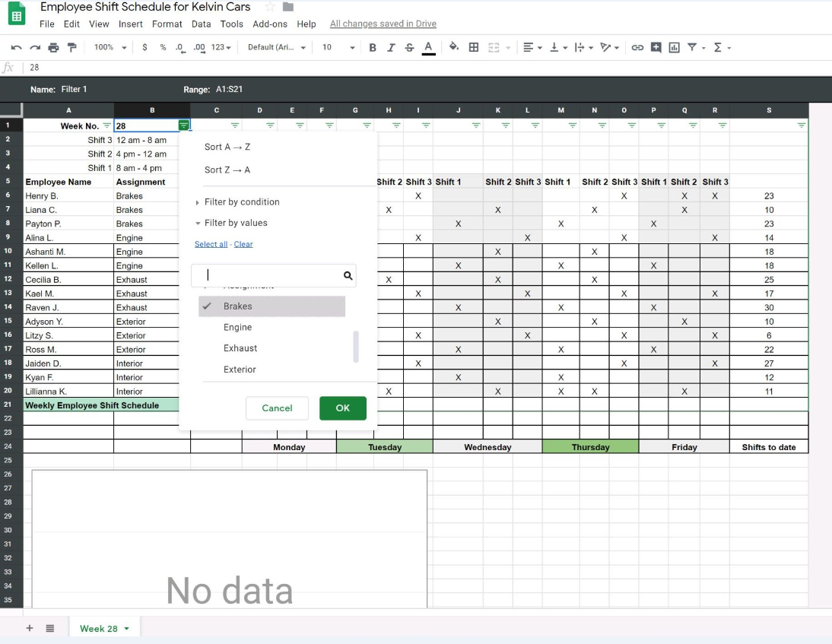832x644 pixels.
Task: Expand the Filter by condition section
Action: pos(237,202)
